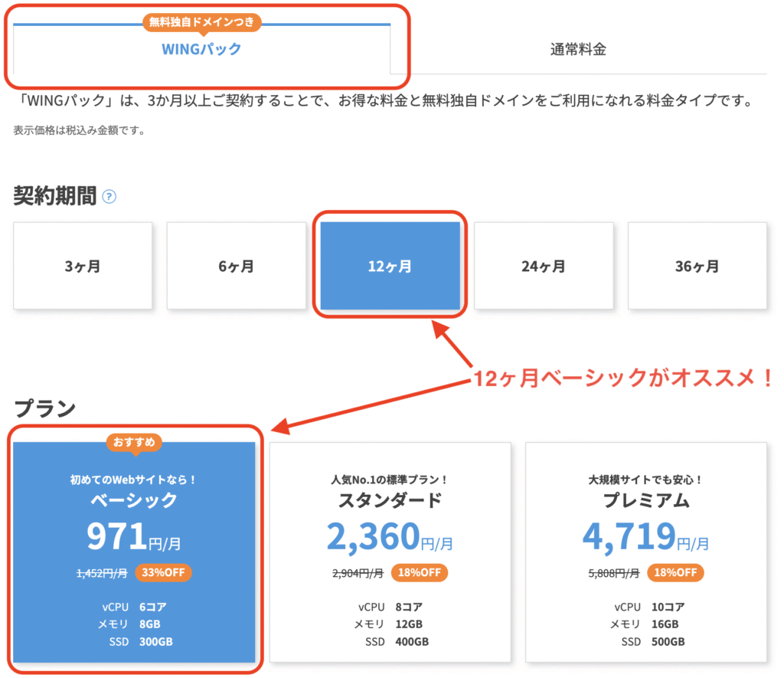Switch to the WINGパック tab
This screenshot has width=784, height=678.
point(201,49)
